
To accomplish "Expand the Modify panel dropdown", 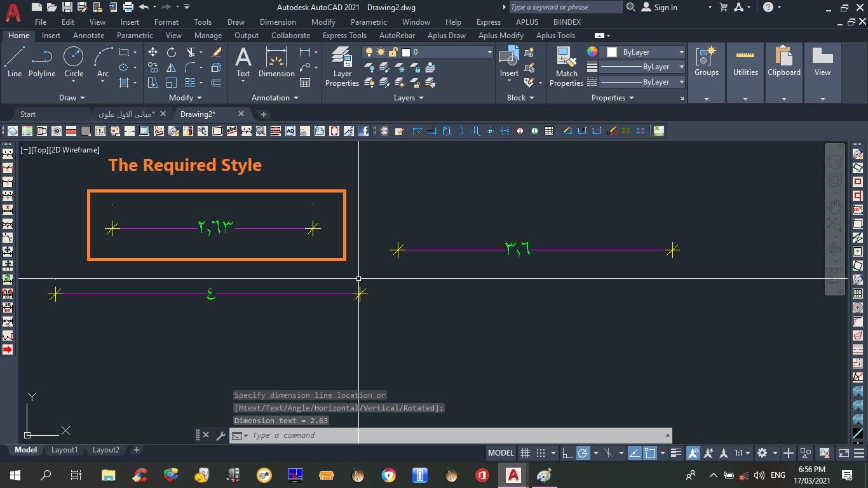I will pyautogui.click(x=185, y=98).
